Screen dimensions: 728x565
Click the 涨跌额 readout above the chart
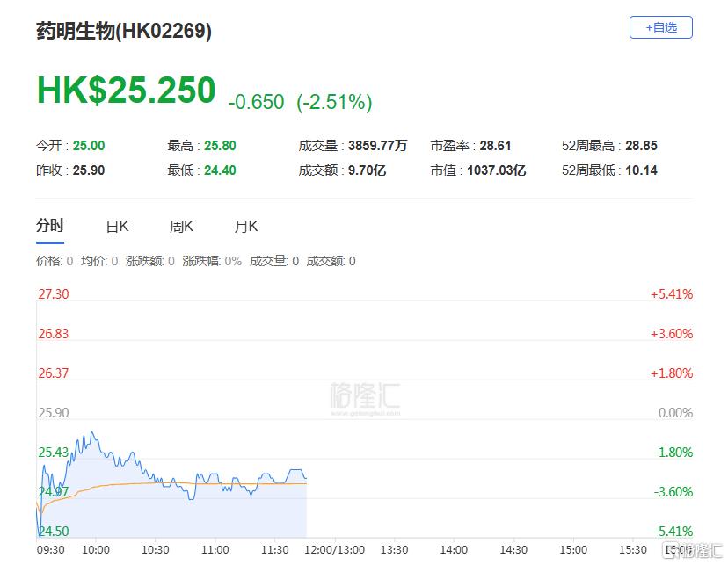150,261
